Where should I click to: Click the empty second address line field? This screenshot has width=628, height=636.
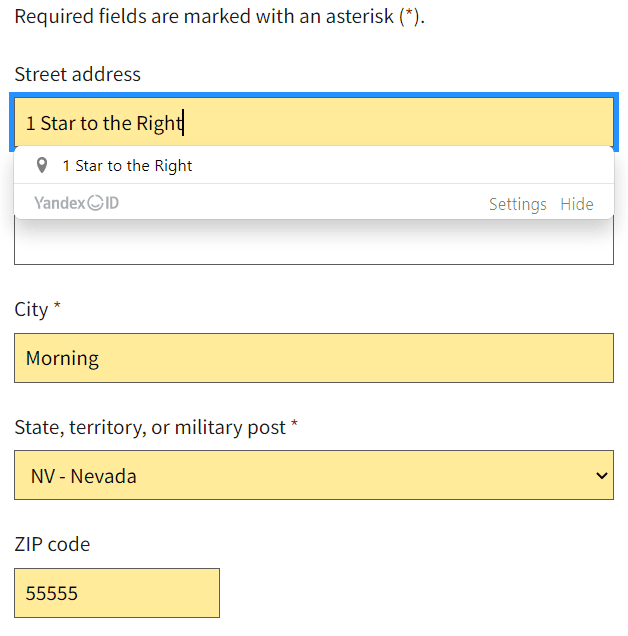click(314, 243)
